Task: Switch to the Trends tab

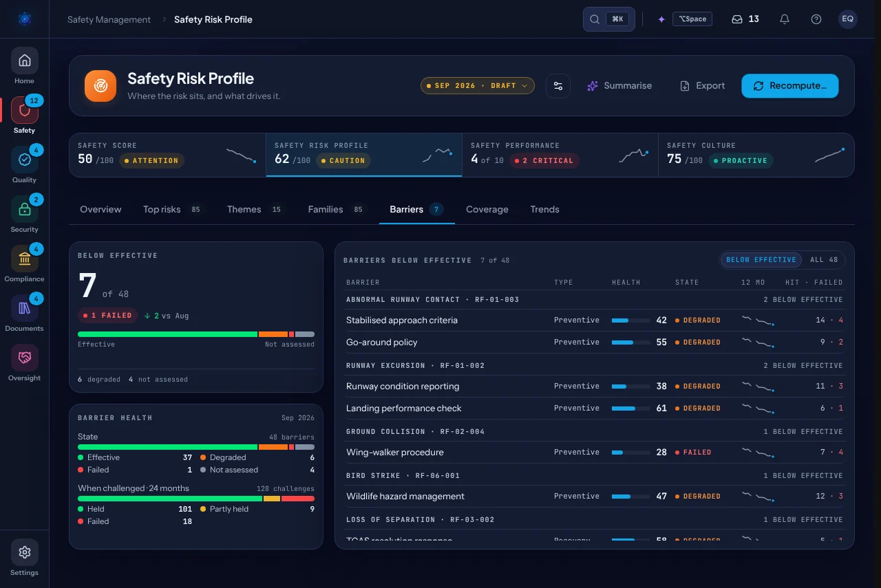Action: (x=545, y=209)
